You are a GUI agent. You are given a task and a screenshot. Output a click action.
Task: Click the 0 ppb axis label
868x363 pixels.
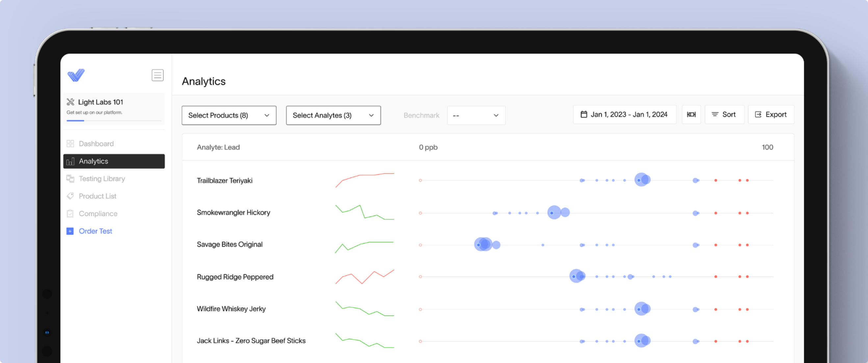[x=428, y=148]
